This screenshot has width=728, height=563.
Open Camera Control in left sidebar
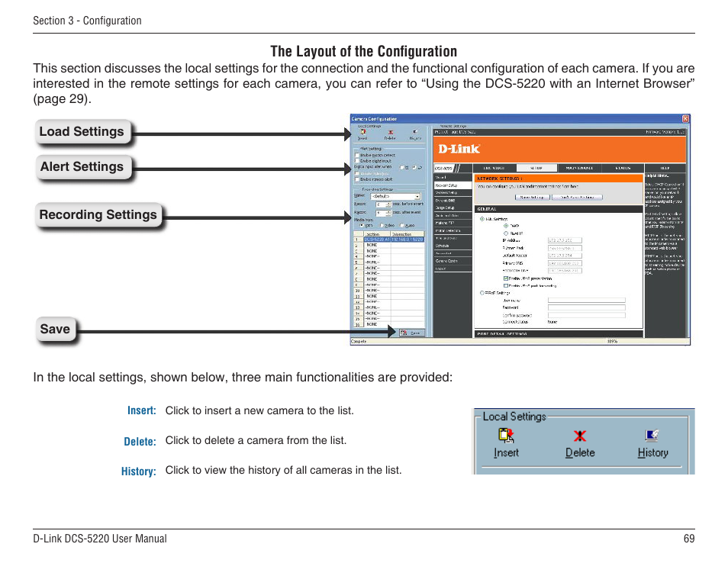[x=453, y=261]
